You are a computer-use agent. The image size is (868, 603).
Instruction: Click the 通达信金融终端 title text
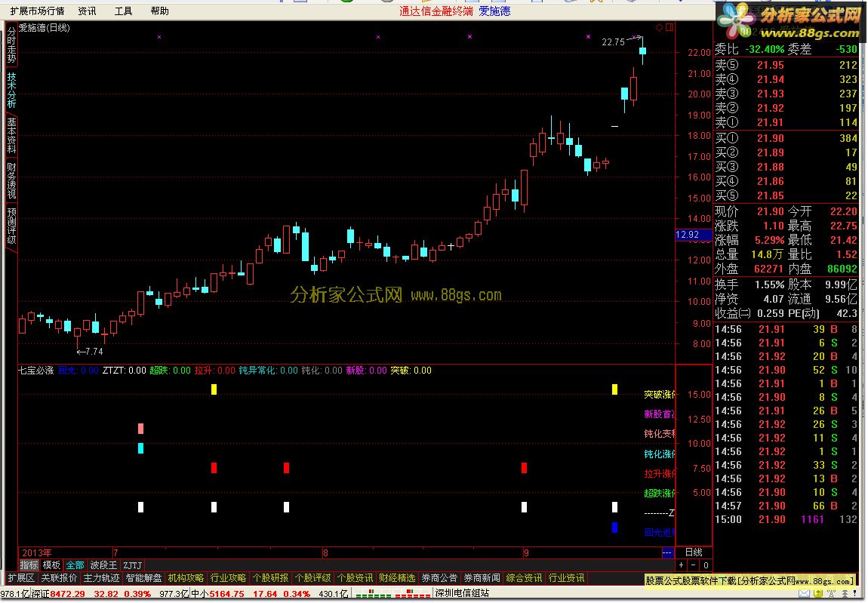(x=436, y=11)
